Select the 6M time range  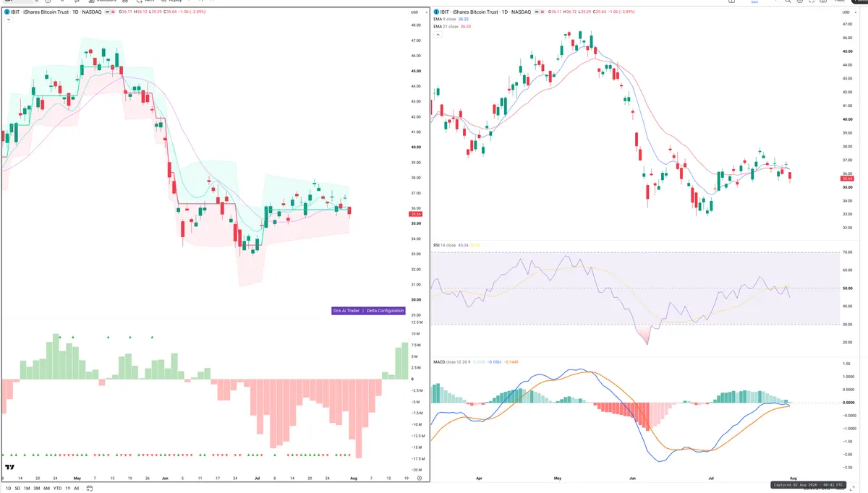click(46, 489)
